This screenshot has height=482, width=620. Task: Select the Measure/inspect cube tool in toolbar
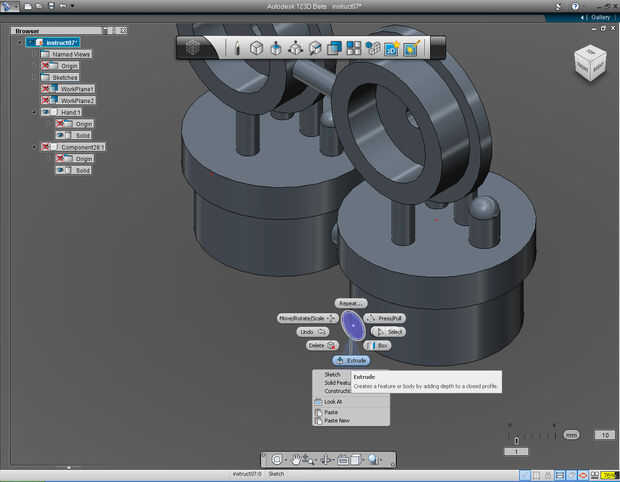coord(315,48)
